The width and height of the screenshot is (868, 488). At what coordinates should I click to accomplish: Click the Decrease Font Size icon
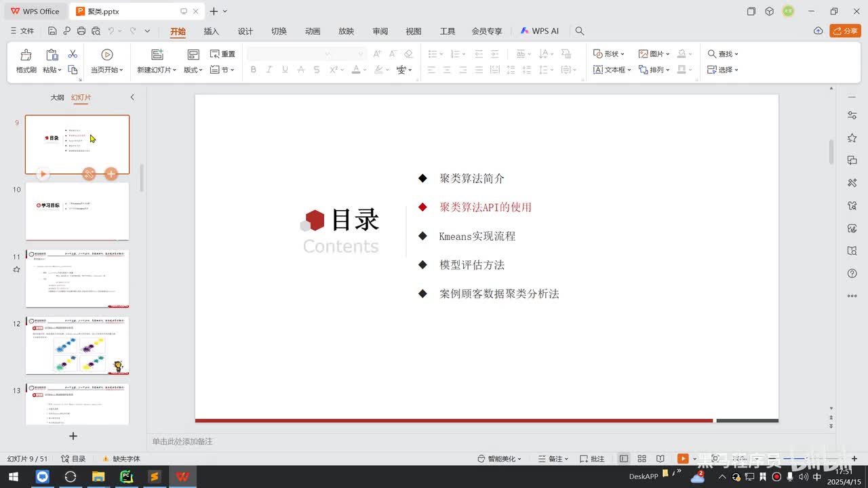coord(393,54)
